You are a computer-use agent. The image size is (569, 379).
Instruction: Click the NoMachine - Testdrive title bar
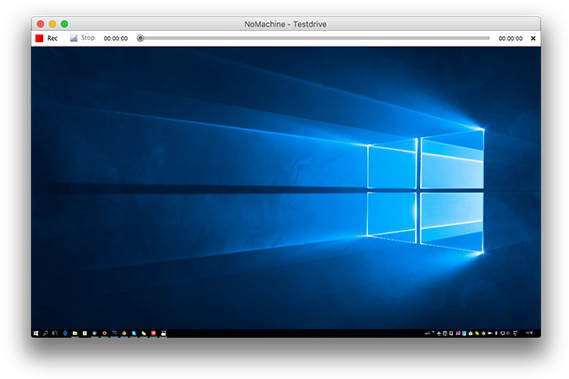pos(285,24)
